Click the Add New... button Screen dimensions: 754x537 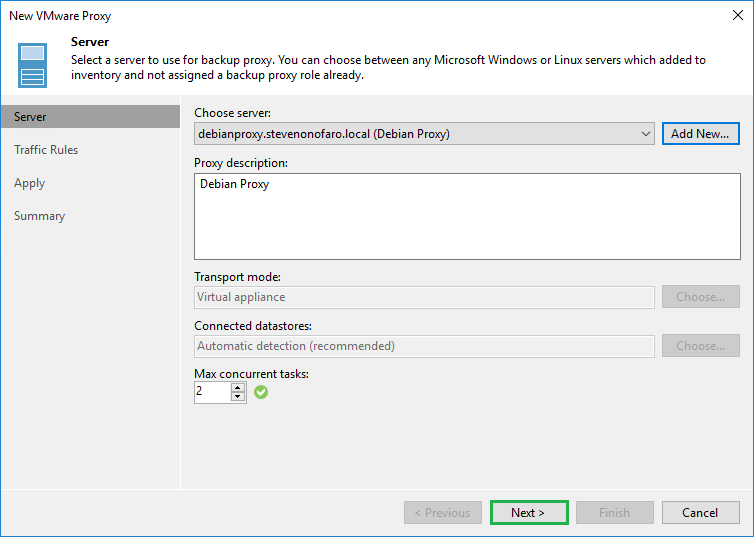[x=700, y=133]
